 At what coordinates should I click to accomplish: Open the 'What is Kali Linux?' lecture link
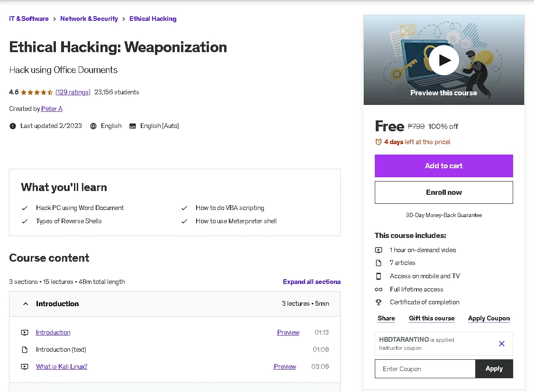point(62,367)
